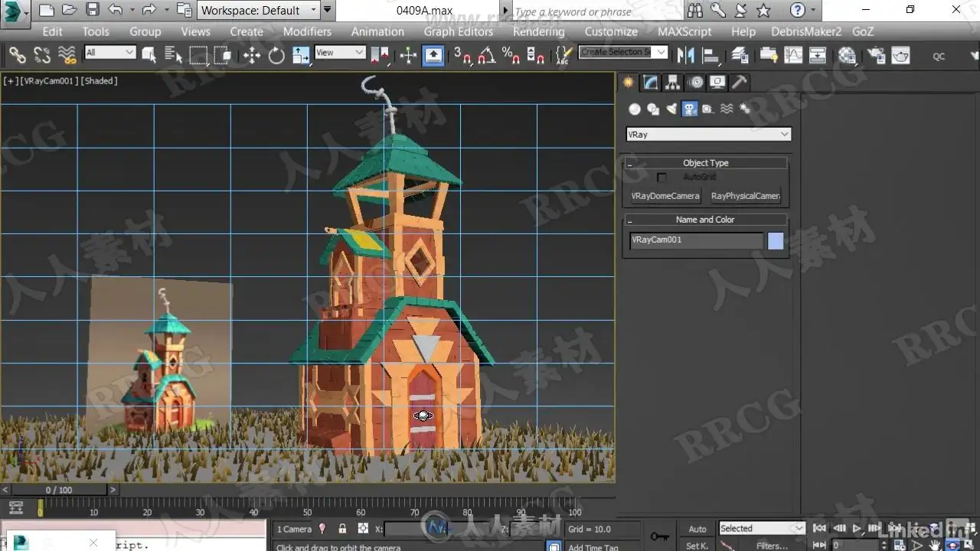Open the Modifiers menu
The width and height of the screenshot is (980, 551).
[x=307, y=31]
